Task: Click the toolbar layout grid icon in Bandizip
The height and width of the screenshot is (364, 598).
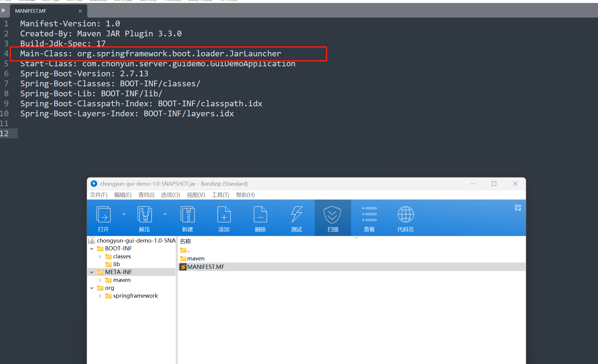Action: pos(517,207)
